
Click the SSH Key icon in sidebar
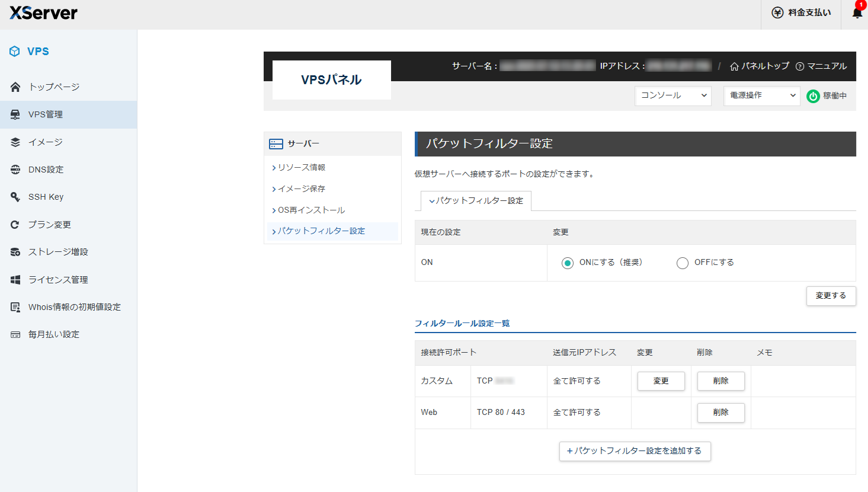click(15, 197)
